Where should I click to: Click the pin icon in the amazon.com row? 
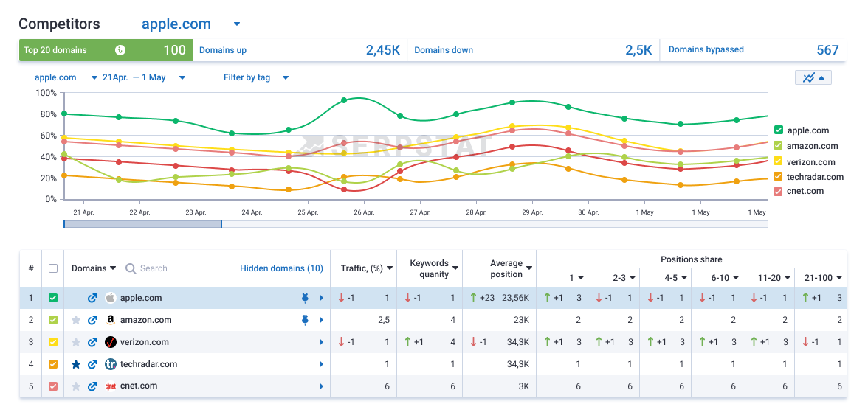pyautogui.click(x=306, y=320)
